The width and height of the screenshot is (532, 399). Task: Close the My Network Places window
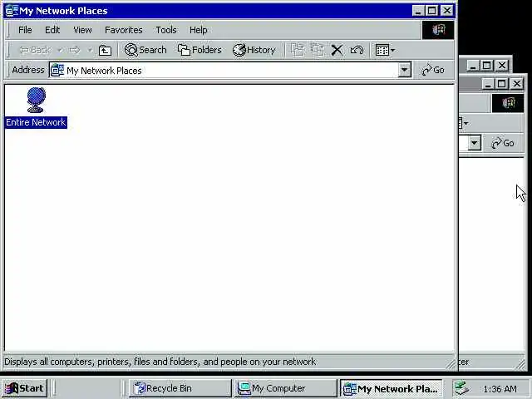pyautogui.click(x=447, y=11)
